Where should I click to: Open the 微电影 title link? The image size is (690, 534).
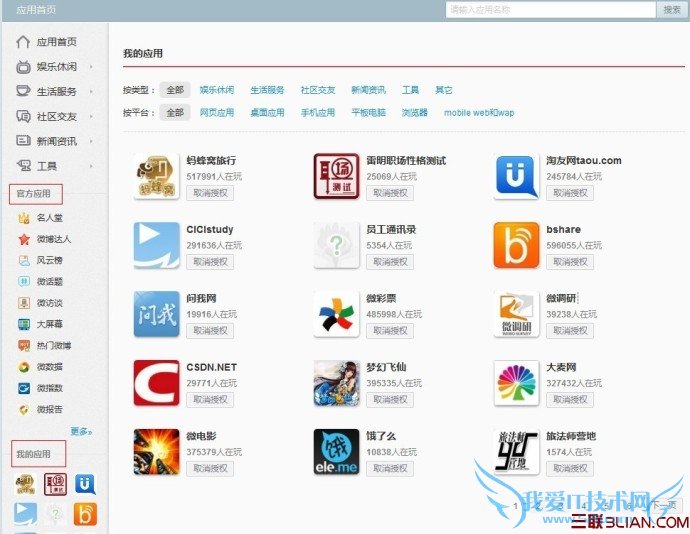pyautogui.click(x=202, y=436)
